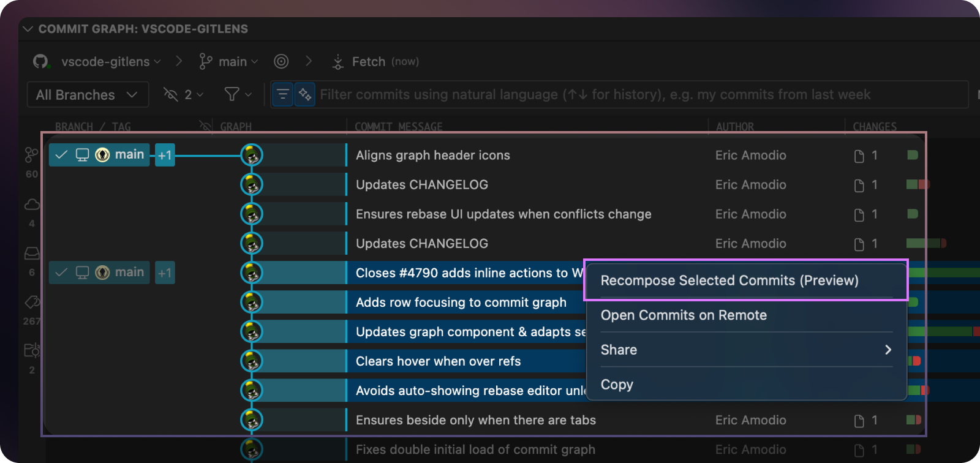Click the target icon next to main
Viewport: 980px width, 463px height.
[281, 61]
